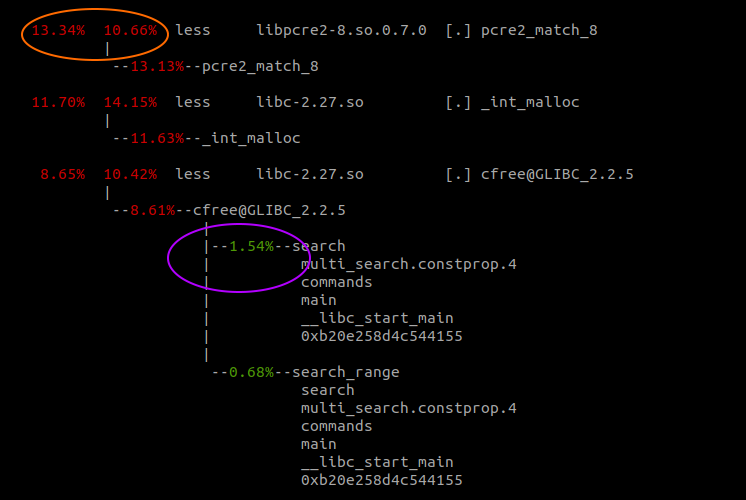Click the 11.70% value on _int_malloc row

(59, 102)
